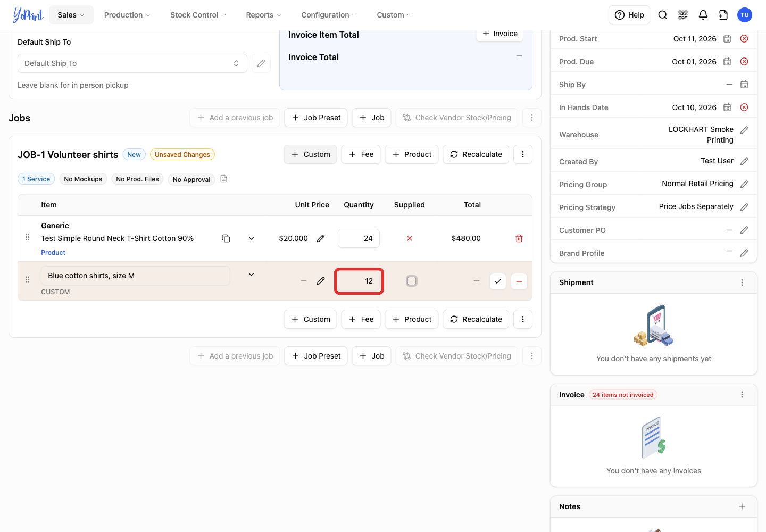Click the + Invoice button
Viewport: 766px width, 532px height.
tap(500, 34)
